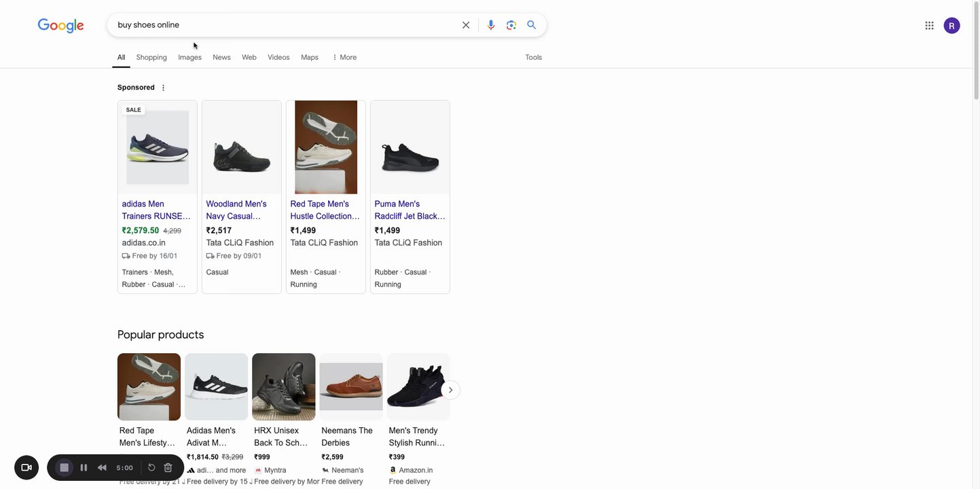Open the Tools button
The height and width of the screenshot is (489, 980).
click(533, 57)
